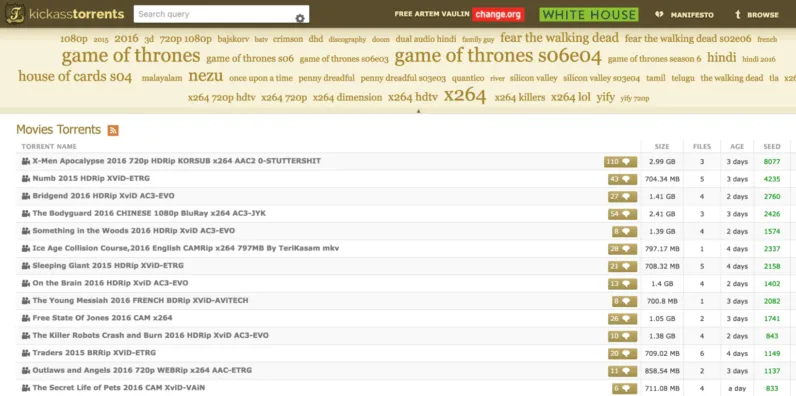Select the 'nezu' tag

click(x=206, y=76)
